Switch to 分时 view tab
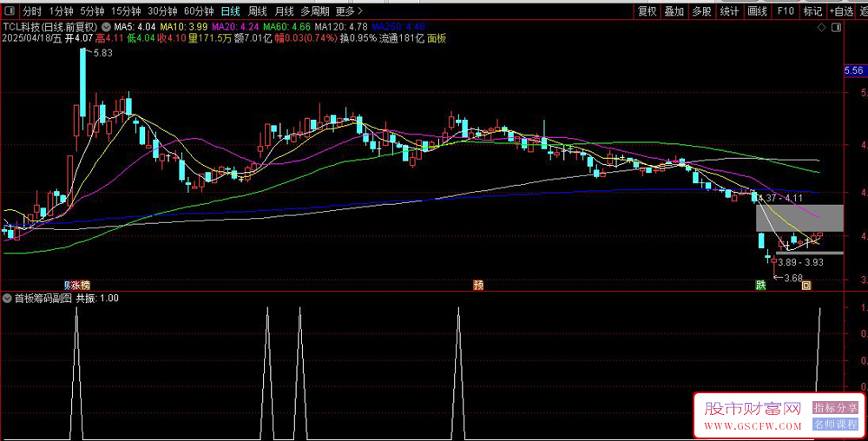The image size is (868, 441). 32,11
